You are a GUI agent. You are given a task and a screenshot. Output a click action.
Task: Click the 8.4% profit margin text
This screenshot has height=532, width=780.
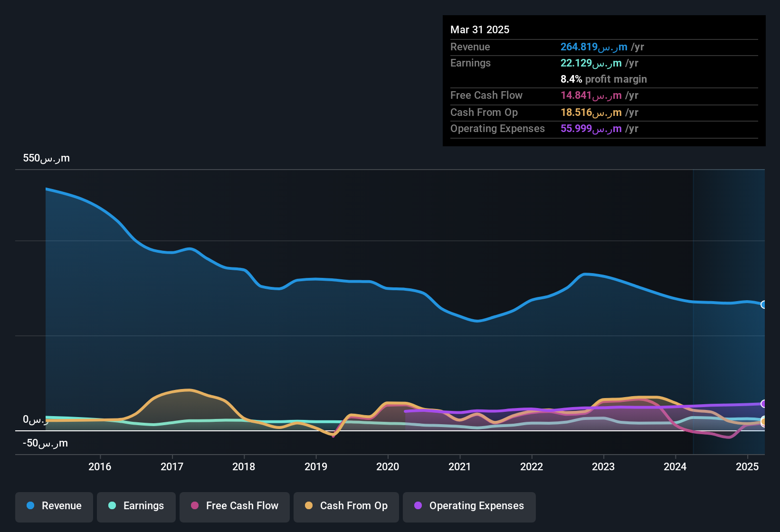pyautogui.click(x=604, y=79)
